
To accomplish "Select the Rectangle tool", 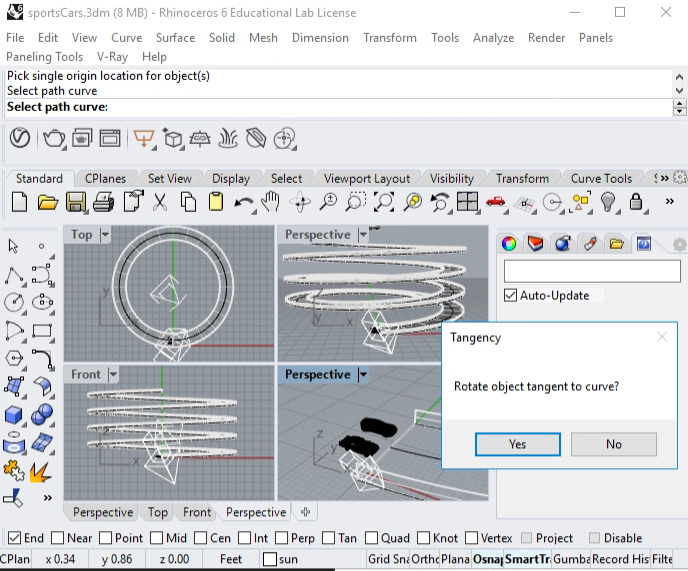I will pos(42,330).
